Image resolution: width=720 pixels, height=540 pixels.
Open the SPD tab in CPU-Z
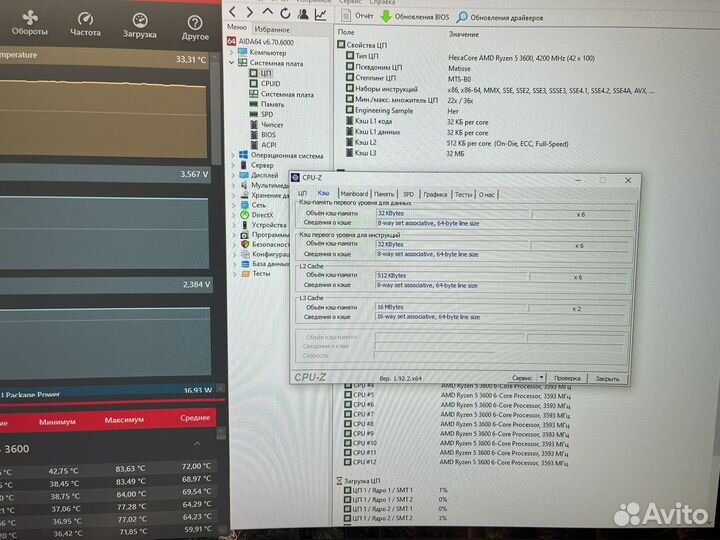409,195
